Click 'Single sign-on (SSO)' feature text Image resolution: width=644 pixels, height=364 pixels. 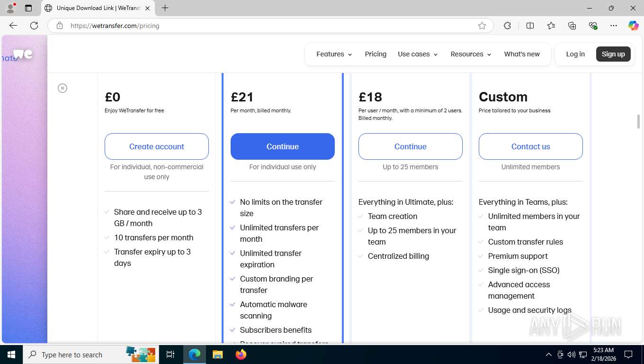pyautogui.click(x=524, y=270)
